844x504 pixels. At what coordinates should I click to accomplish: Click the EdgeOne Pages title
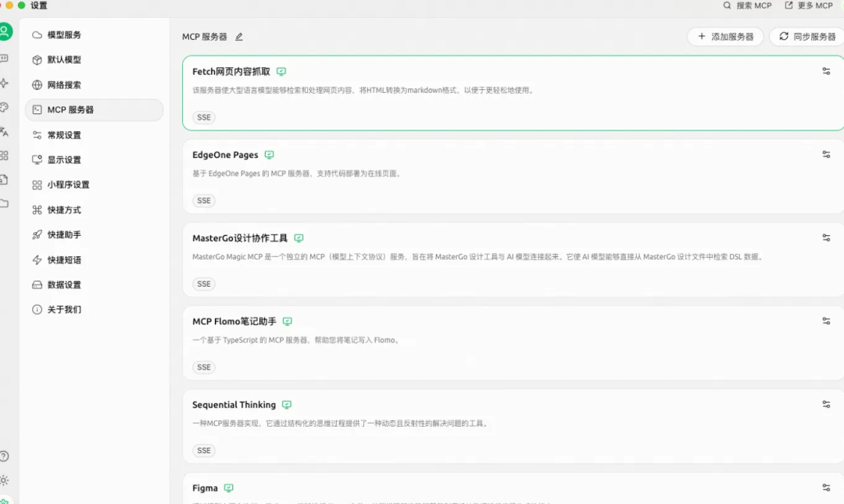tap(225, 155)
